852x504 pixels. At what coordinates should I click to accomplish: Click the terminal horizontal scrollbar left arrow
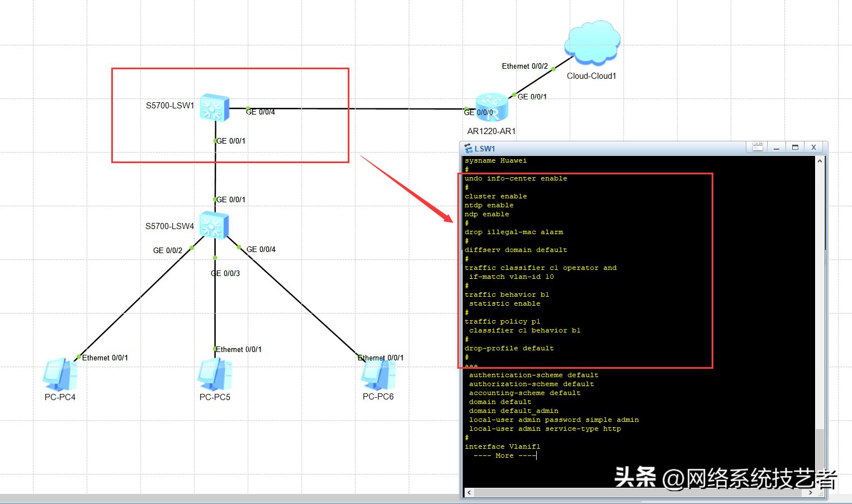(x=468, y=493)
